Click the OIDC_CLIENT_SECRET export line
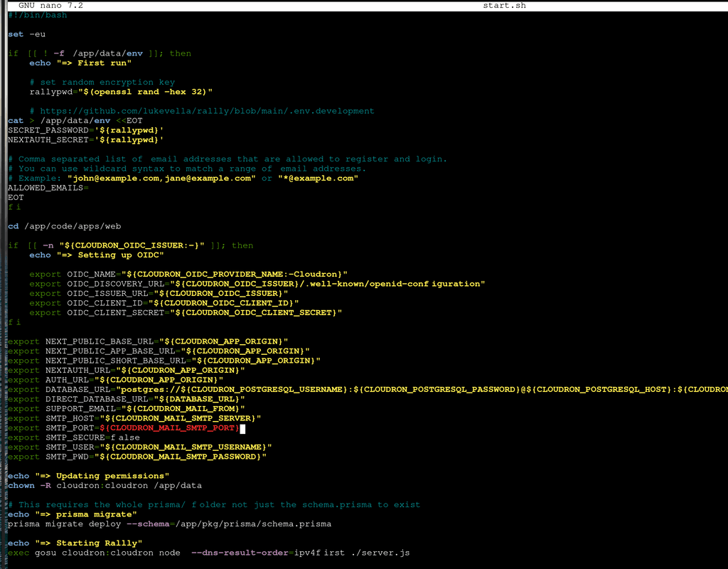This screenshot has width=728, height=569. click(x=186, y=312)
